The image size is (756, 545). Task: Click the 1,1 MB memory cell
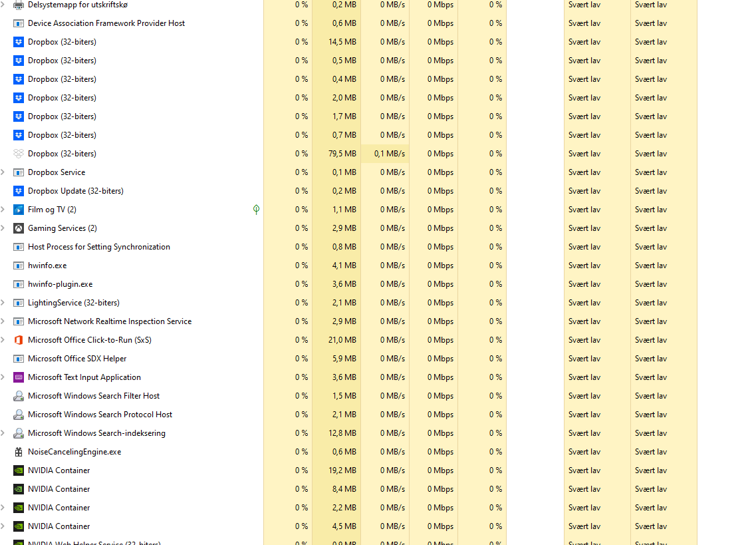click(336, 210)
